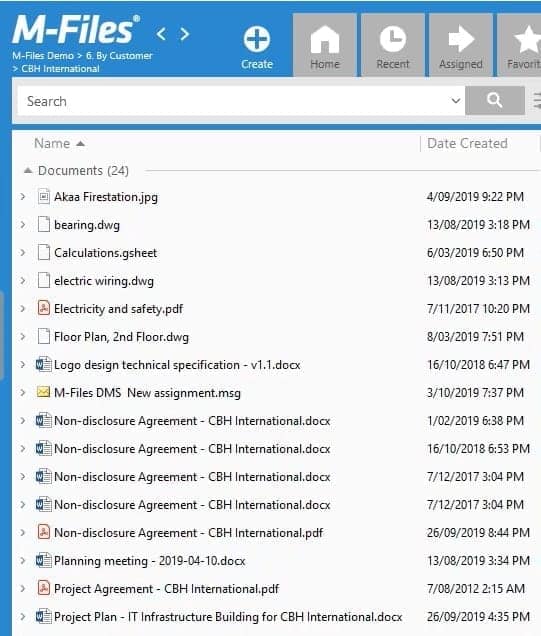
Task: Expand the Project Agreement - CBH International.pdf row
Action: (x=23, y=589)
